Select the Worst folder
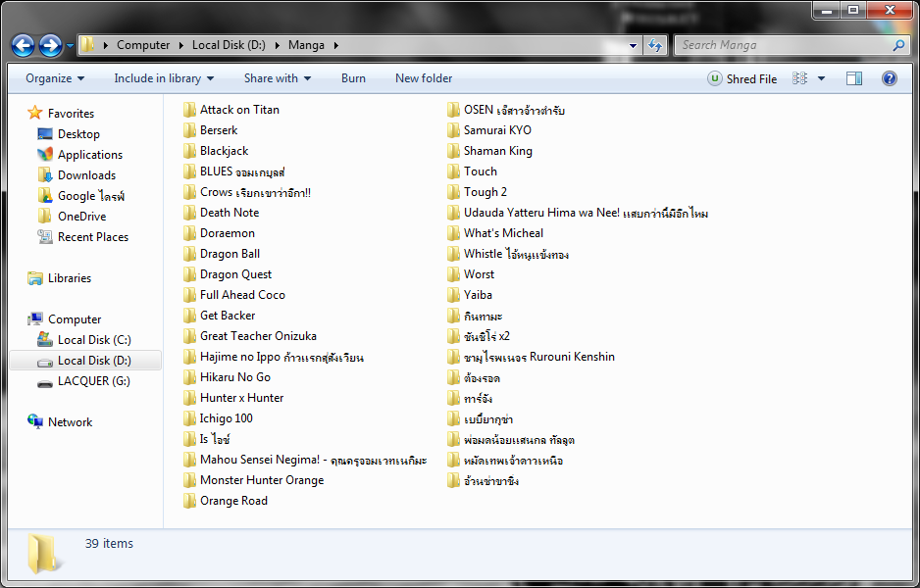Image resolution: width=920 pixels, height=588 pixels. tap(471, 273)
